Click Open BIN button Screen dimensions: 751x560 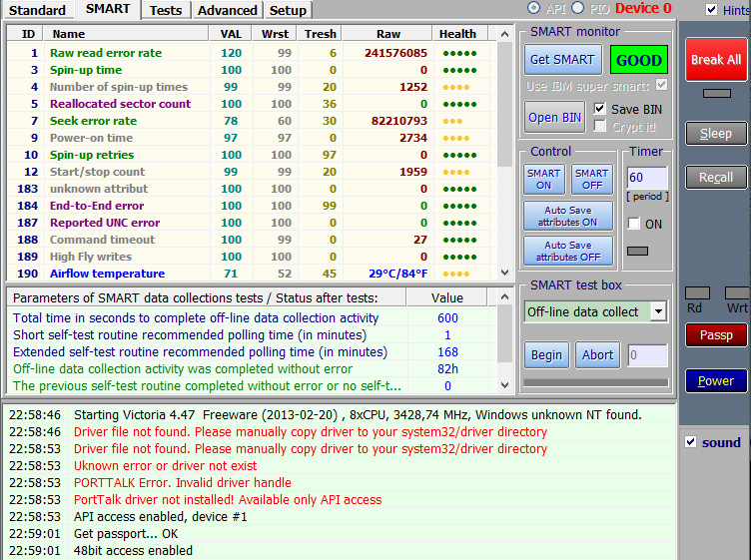[x=554, y=117]
